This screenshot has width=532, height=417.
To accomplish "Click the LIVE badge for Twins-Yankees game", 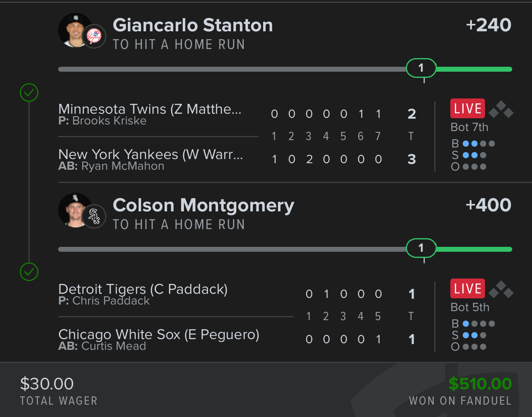I will tap(467, 109).
